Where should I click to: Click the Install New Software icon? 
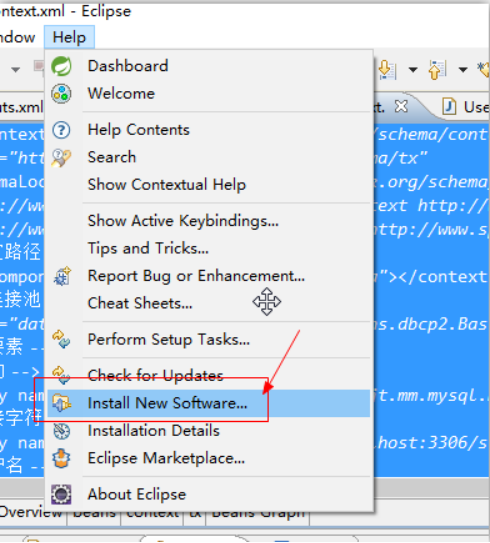[x=62, y=403]
